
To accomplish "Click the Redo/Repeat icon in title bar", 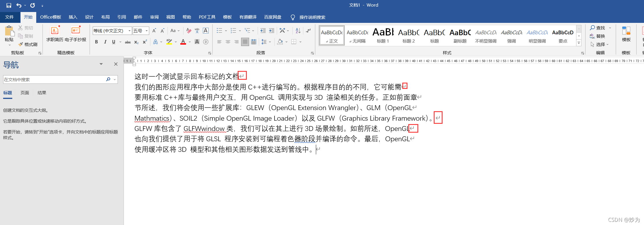I will tap(33, 5).
